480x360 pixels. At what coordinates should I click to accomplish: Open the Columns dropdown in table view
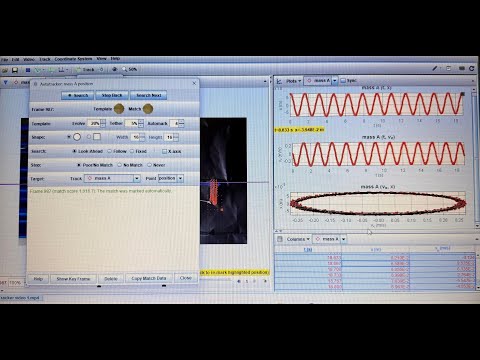(298, 239)
